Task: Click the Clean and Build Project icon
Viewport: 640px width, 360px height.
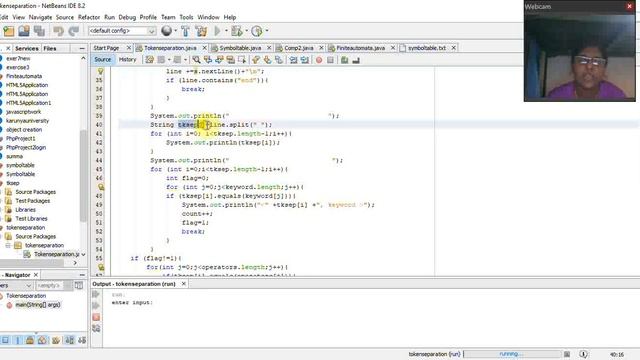Action: (201, 31)
